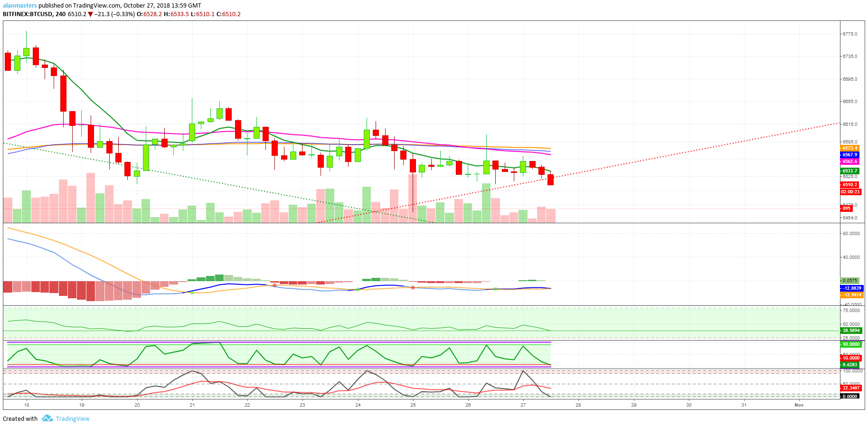The image size is (868, 427).
Task: Click the open price value O:6528.2
Action: [149, 14]
